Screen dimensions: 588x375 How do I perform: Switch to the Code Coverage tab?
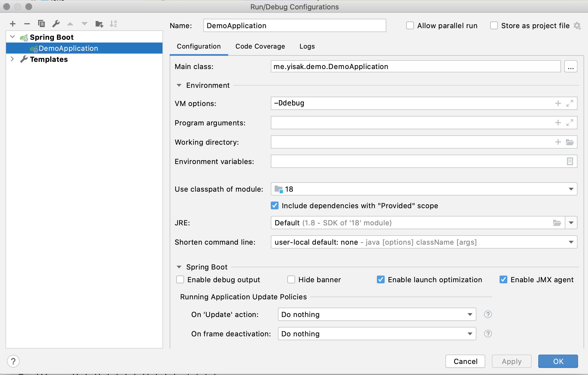click(260, 46)
